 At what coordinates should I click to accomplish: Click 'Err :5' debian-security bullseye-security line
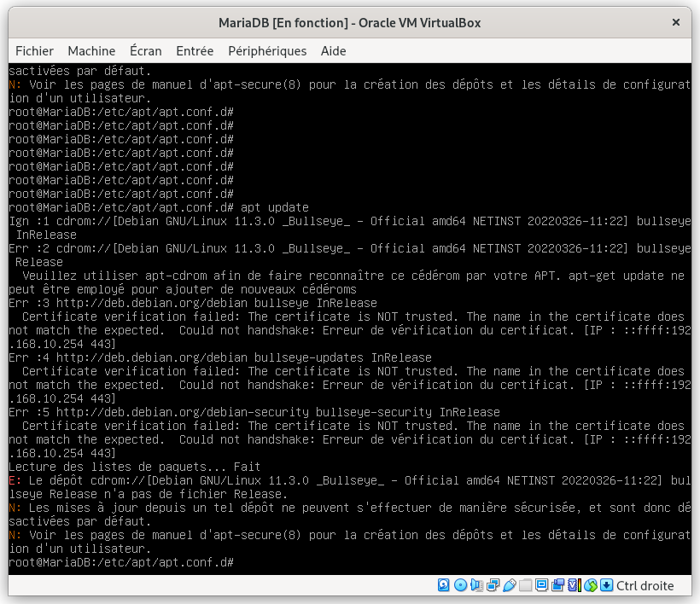click(x=254, y=412)
